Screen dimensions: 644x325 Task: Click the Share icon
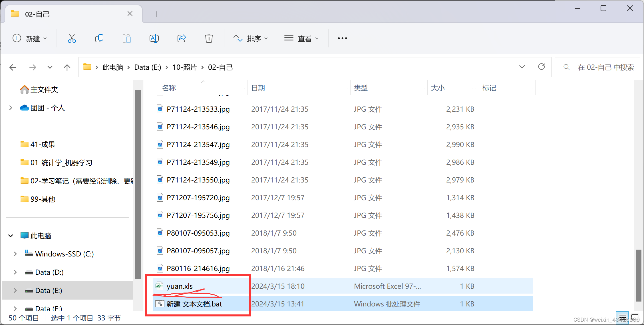pyautogui.click(x=182, y=38)
